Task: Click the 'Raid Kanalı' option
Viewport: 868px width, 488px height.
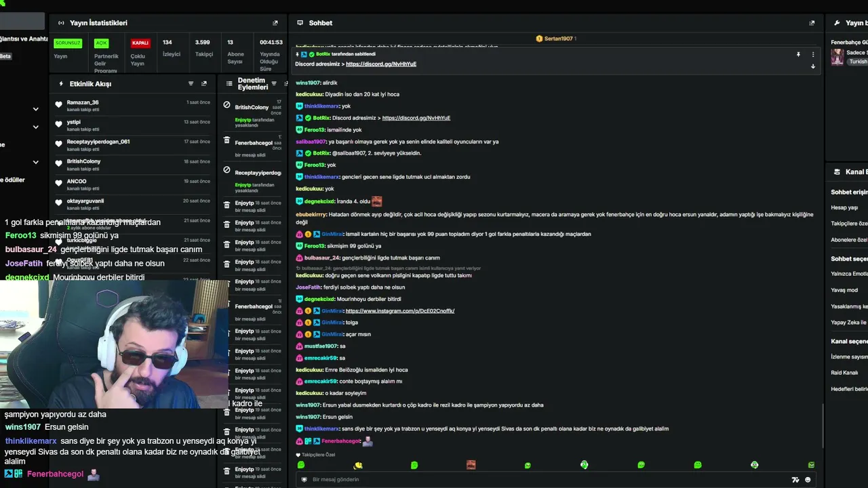Action: (x=844, y=373)
